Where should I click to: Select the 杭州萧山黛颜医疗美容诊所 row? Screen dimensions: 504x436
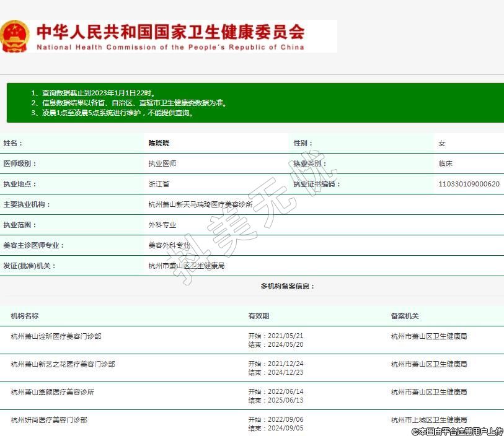(53, 392)
